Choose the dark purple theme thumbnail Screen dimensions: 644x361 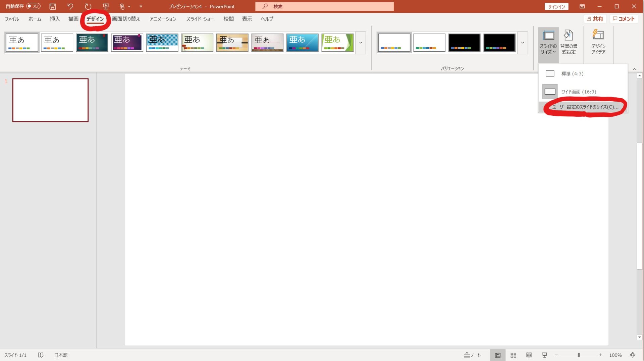(x=127, y=43)
